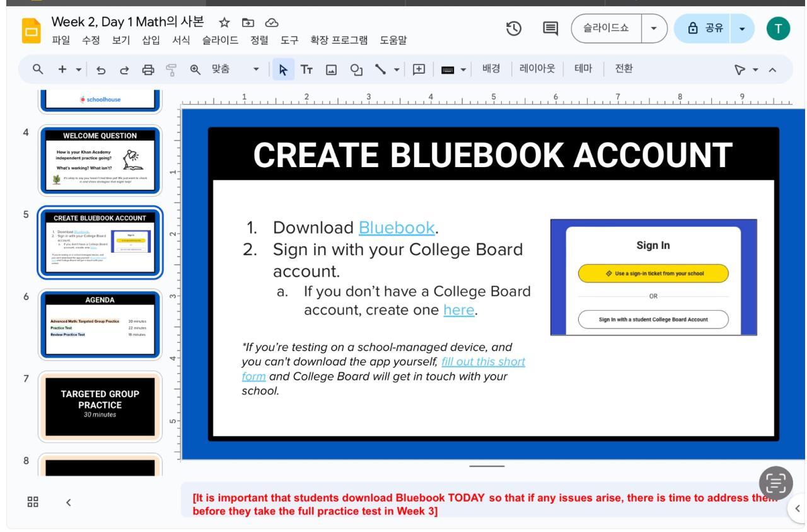Click the Sign In screenshot image on slide
Image resolution: width=807 pixels, height=532 pixels.
[653, 277]
